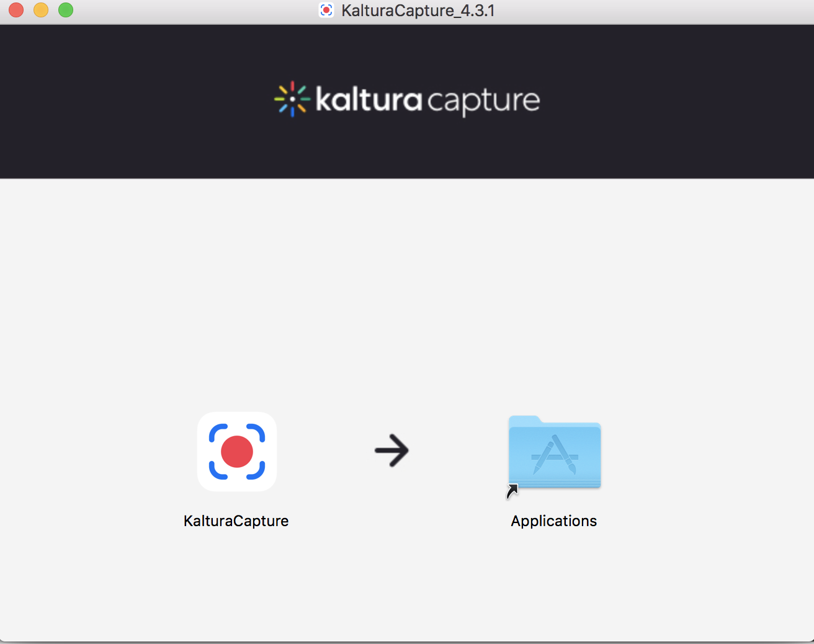Click the KalturaCapture_4.3.1 window title
The height and width of the screenshot is (644, 814).
click(x=418, y=11)
